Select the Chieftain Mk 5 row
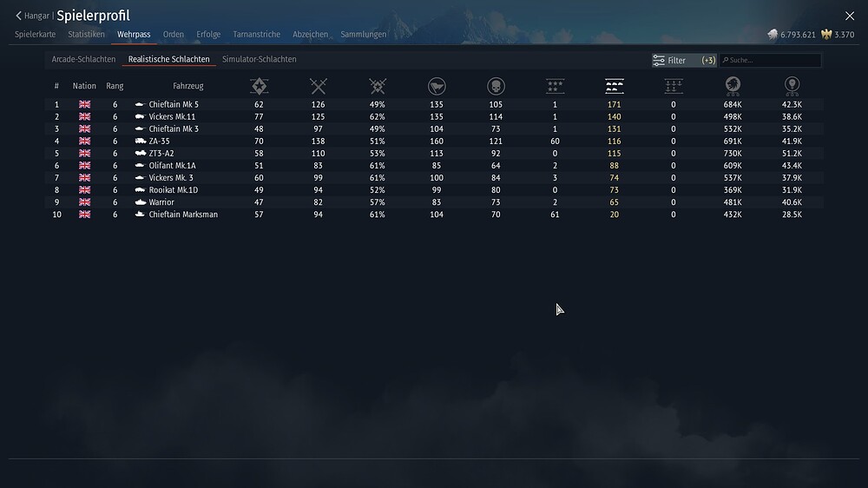Viewport: 868px width, 488px height. [174, 104]
